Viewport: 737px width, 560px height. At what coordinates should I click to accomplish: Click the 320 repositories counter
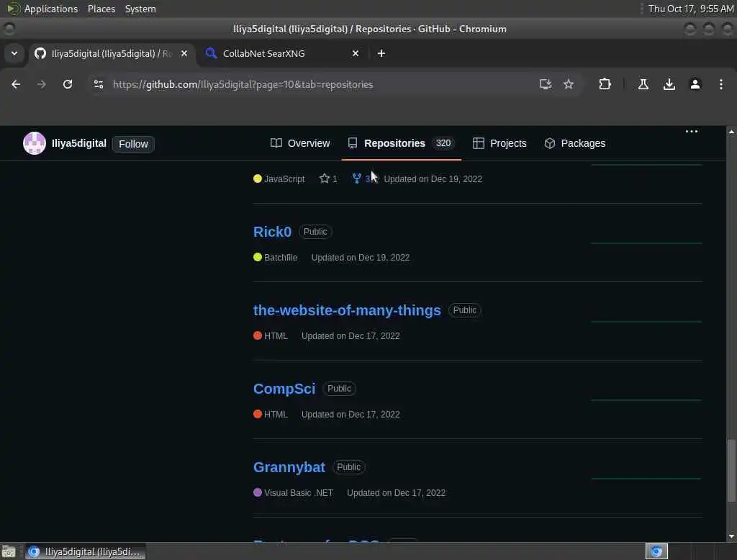pos(443,143)
